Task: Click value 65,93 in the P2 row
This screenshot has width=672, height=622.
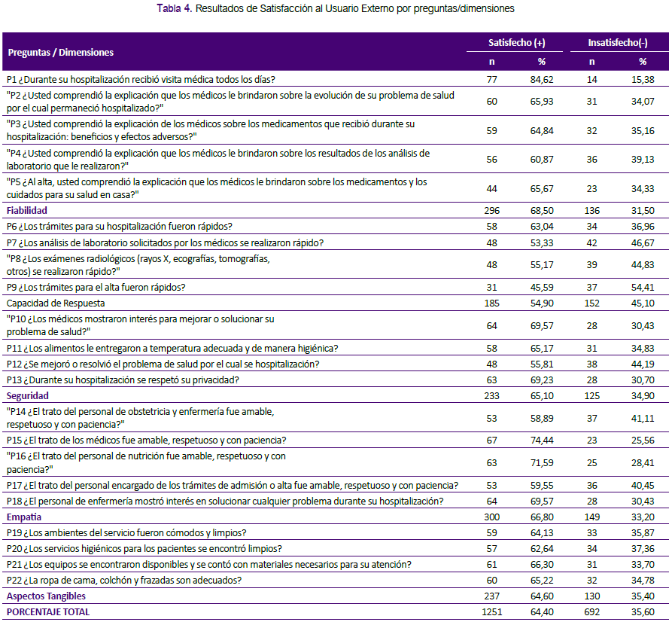Action: click(x=542, y=102)
